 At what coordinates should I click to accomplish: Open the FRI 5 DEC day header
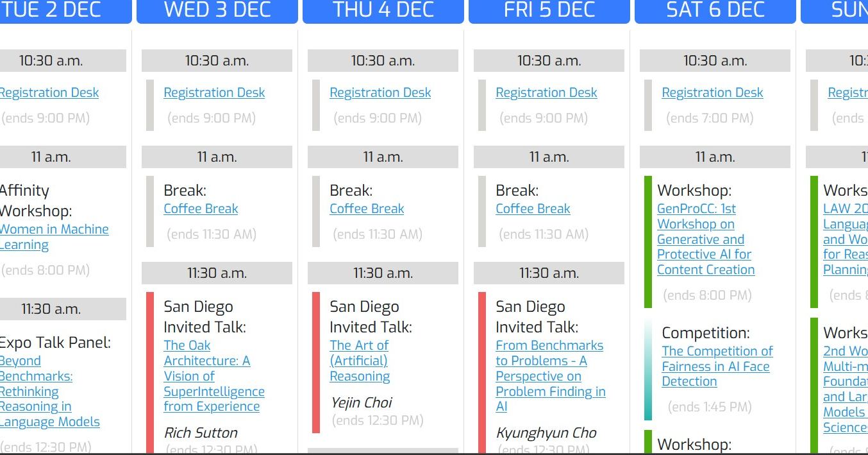549,10
